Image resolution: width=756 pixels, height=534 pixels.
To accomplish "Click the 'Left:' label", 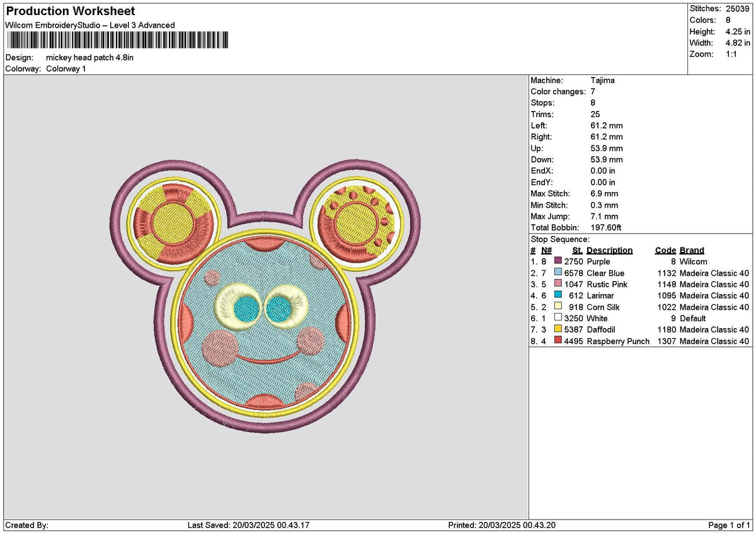I will [539, 125].
